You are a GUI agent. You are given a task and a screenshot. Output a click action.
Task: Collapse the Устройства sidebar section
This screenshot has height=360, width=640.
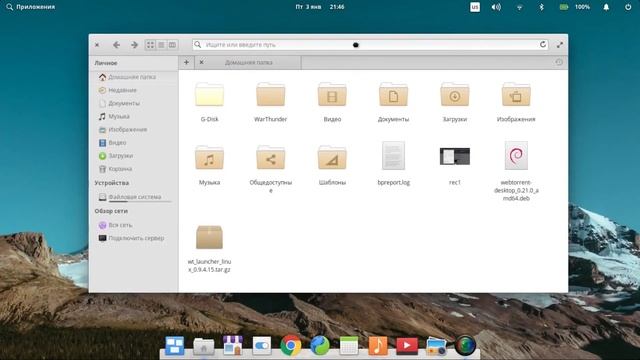tap(111, 183)
